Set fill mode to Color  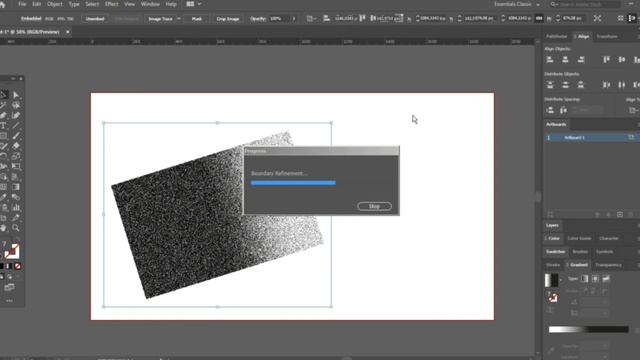(1, 266)
